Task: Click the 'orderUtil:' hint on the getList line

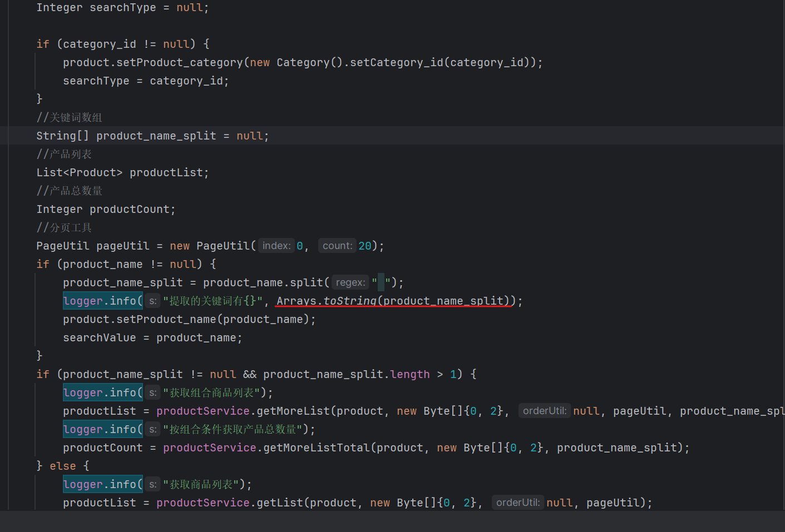Action: (518, 503)
